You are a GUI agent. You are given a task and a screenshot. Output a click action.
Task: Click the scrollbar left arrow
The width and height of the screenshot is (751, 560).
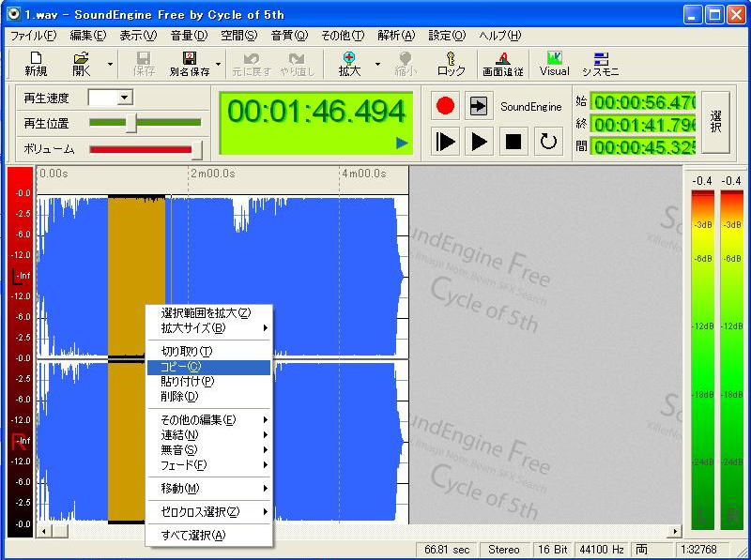44,531
